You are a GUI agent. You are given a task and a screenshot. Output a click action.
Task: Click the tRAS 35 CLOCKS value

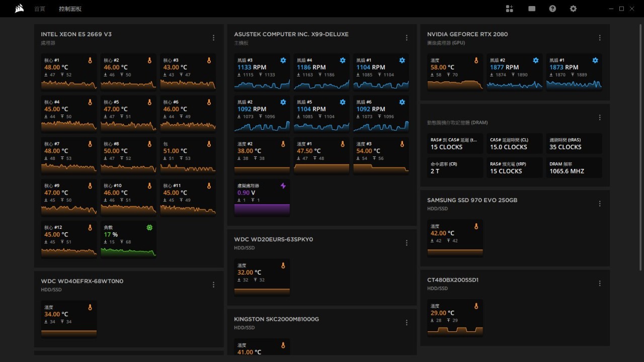(566, 147)
